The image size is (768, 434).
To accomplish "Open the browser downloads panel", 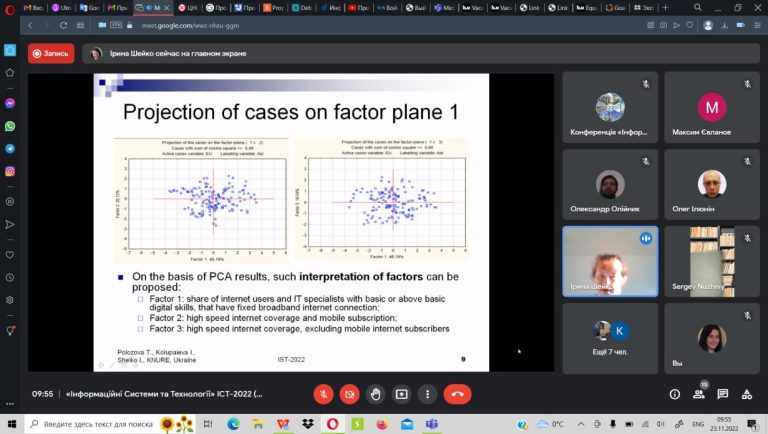I will [x=724, y=25].
